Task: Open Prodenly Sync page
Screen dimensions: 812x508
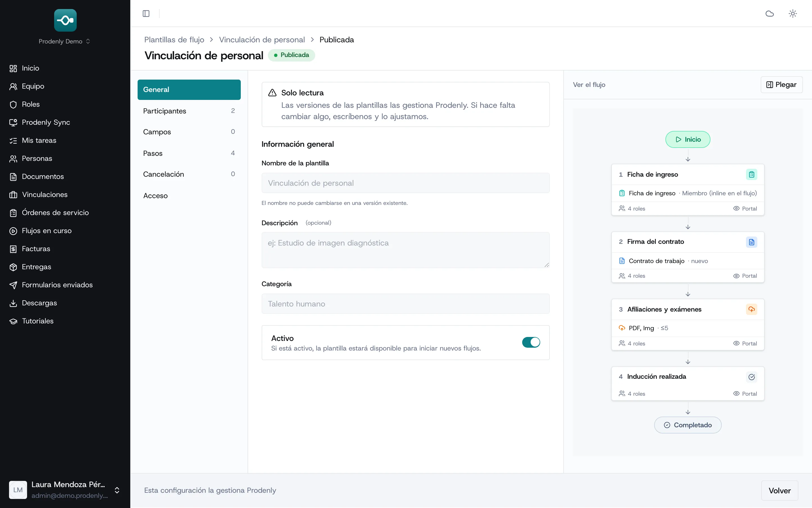Action: tap(65, 122)
